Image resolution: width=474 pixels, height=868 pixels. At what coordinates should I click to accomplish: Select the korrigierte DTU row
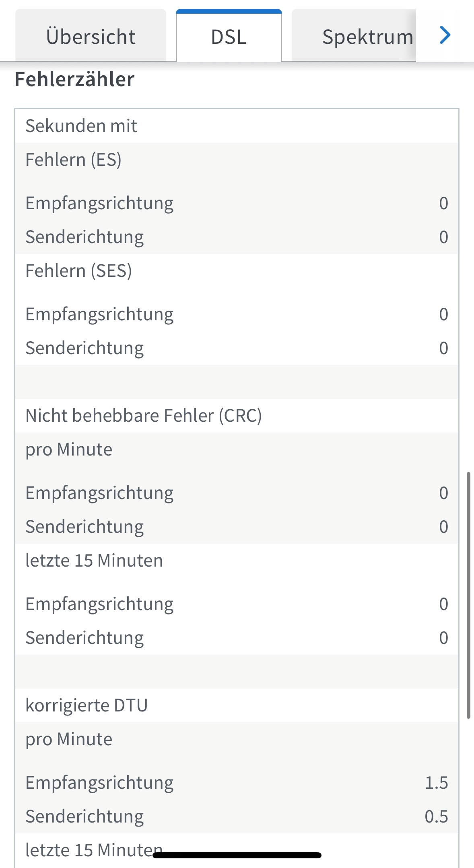(237, 705)
